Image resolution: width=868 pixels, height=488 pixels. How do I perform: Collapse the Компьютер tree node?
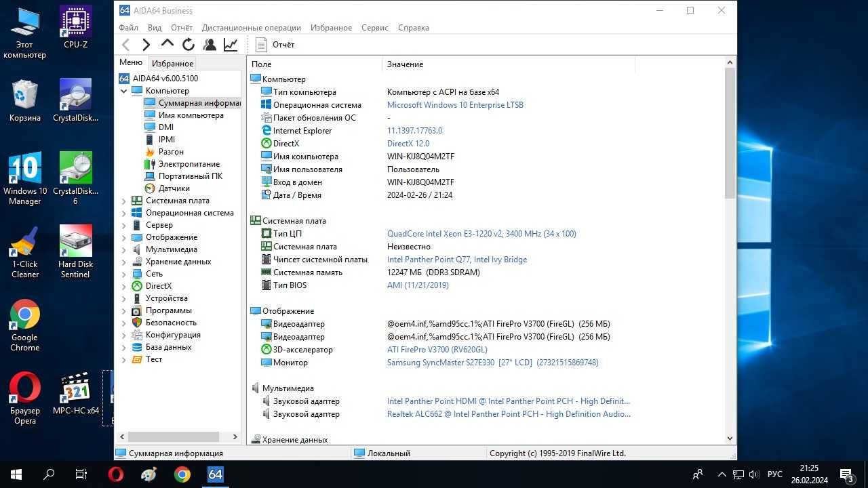[x=124, y=91]
